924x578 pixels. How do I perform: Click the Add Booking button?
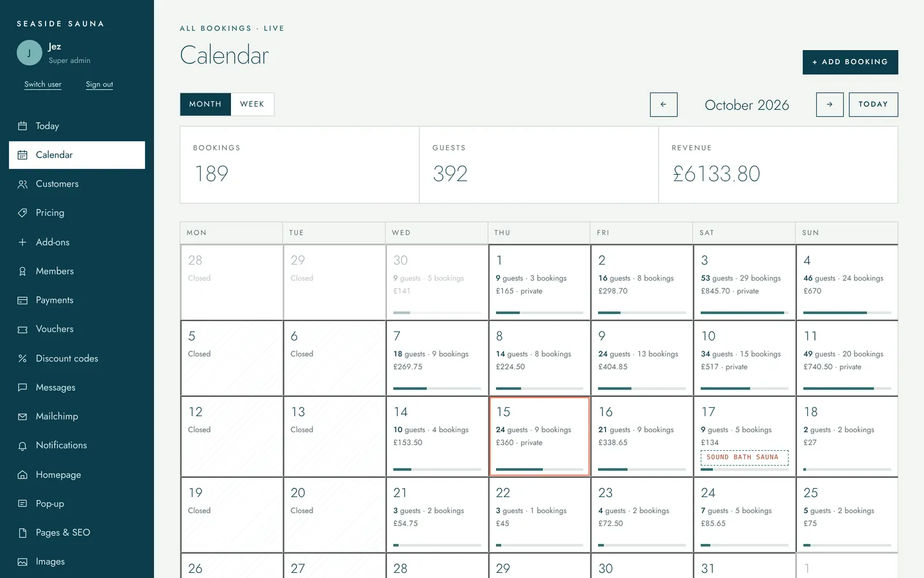(x=850, y=62)
